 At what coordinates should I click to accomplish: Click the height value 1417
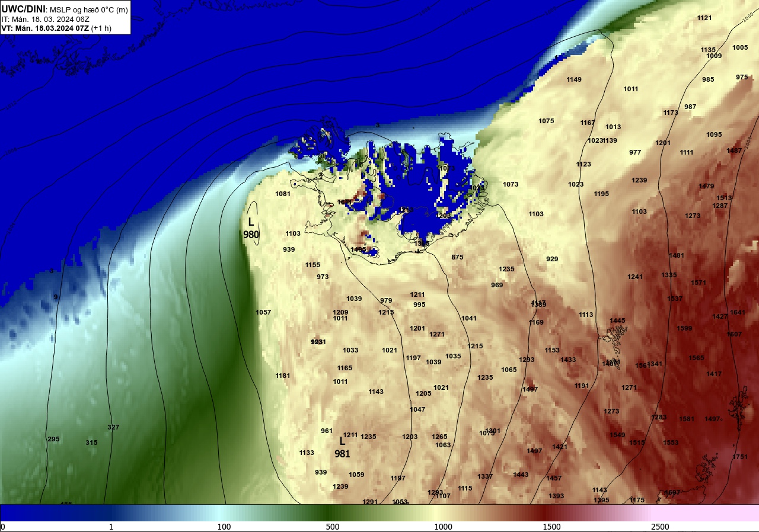point(714,374)
